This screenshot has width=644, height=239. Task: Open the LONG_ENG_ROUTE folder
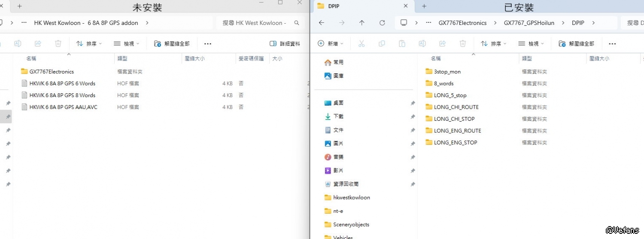453,131
